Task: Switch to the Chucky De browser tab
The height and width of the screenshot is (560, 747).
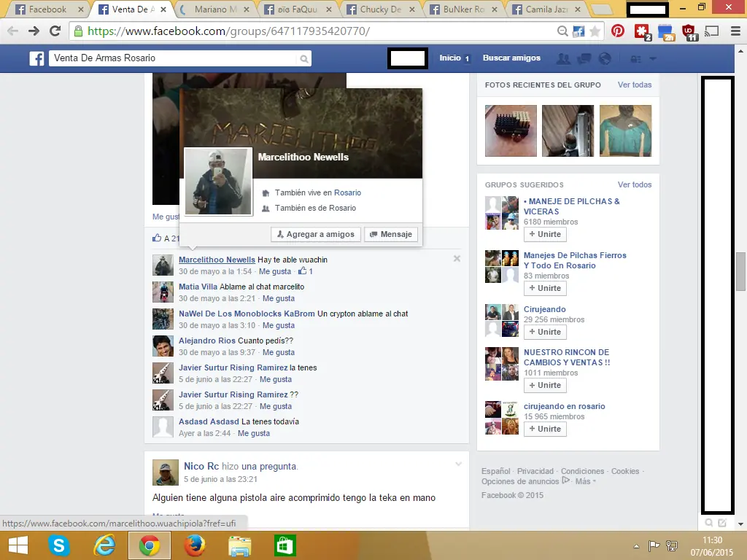Action: 380,9
